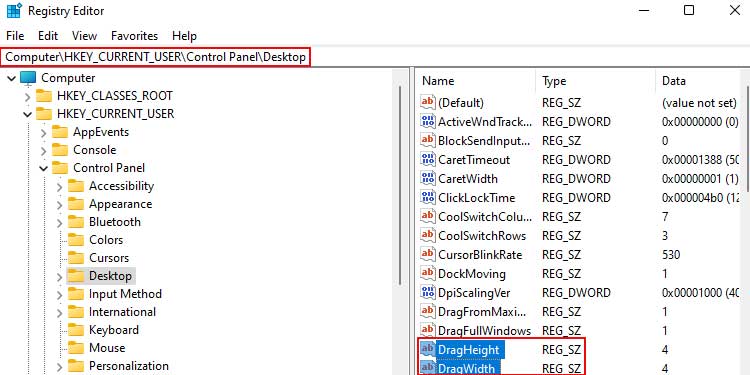
Task: Expand the Accessibility key
Action: [x=59, y=186]
